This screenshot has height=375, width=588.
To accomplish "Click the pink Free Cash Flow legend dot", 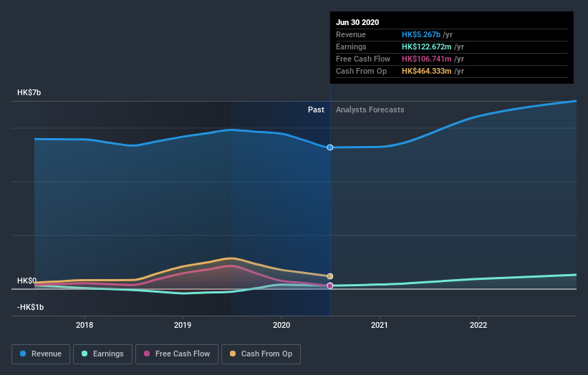I will click(x=147, y=354).
